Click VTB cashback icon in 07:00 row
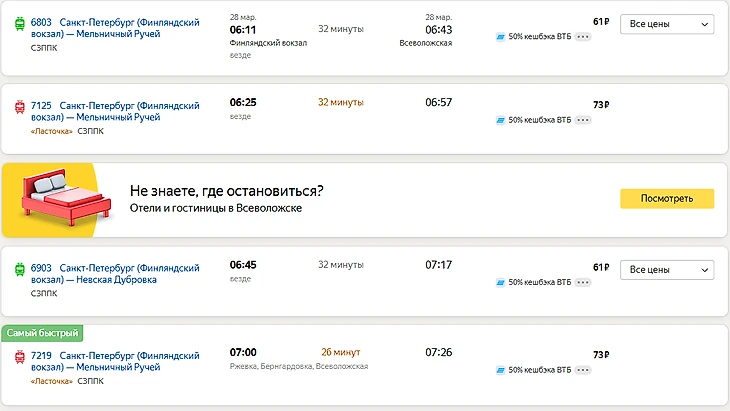 click(500, 370)
